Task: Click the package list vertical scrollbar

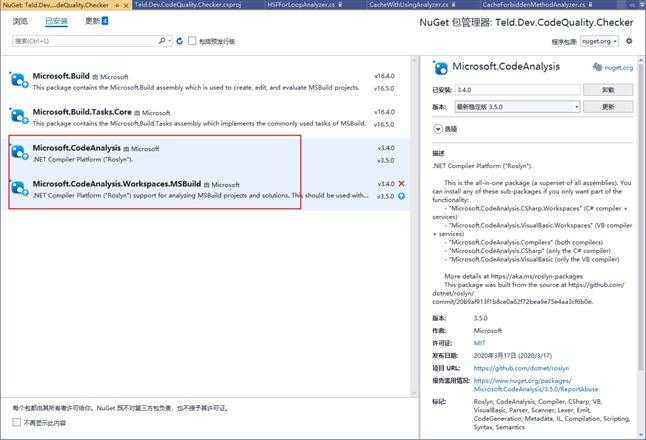Action: tap(414, 226)
